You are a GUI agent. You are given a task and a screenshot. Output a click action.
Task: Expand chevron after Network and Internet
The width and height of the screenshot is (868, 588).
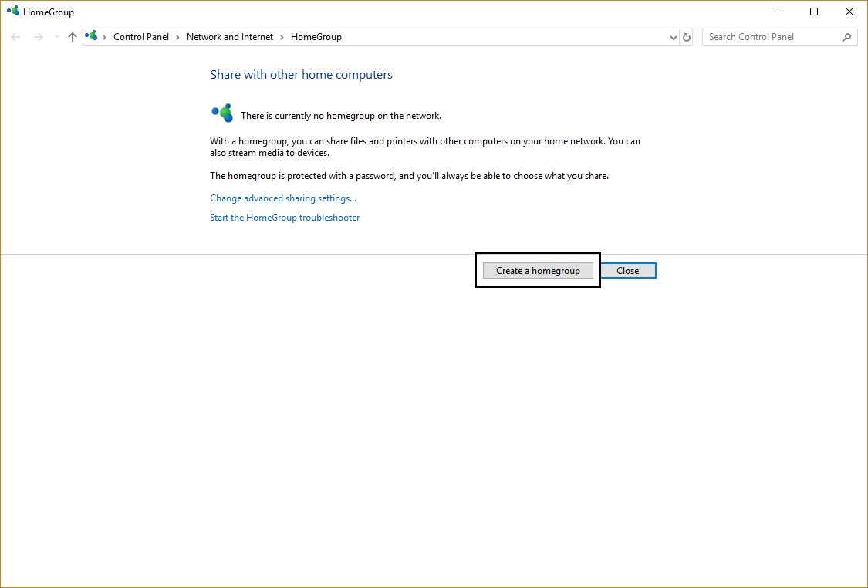282,37
